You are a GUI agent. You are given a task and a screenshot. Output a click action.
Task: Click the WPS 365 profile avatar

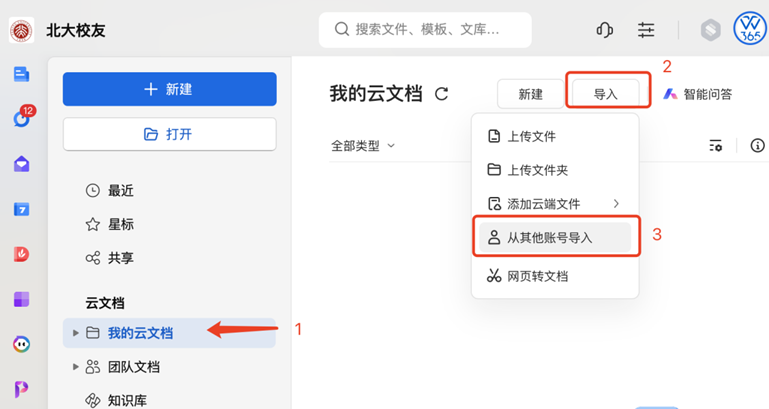[x=750, y=28]
